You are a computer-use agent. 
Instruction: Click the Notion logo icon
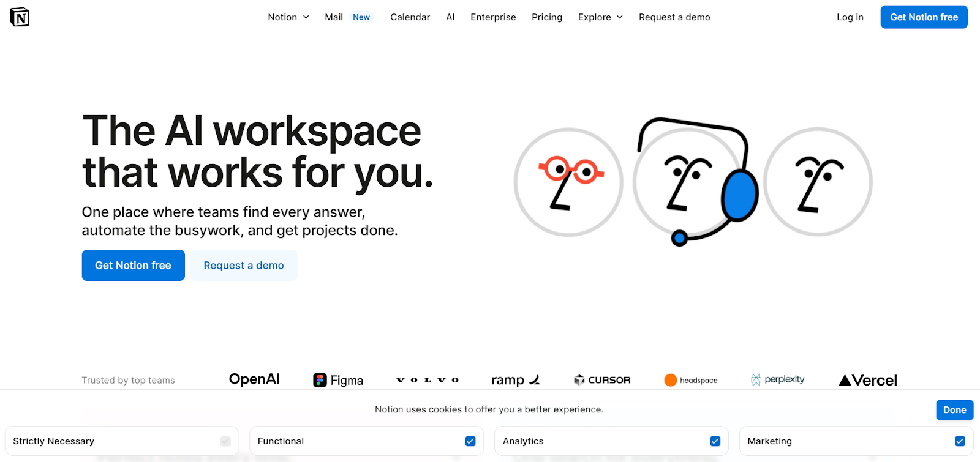pyautogui.click(x=20, y=17)
